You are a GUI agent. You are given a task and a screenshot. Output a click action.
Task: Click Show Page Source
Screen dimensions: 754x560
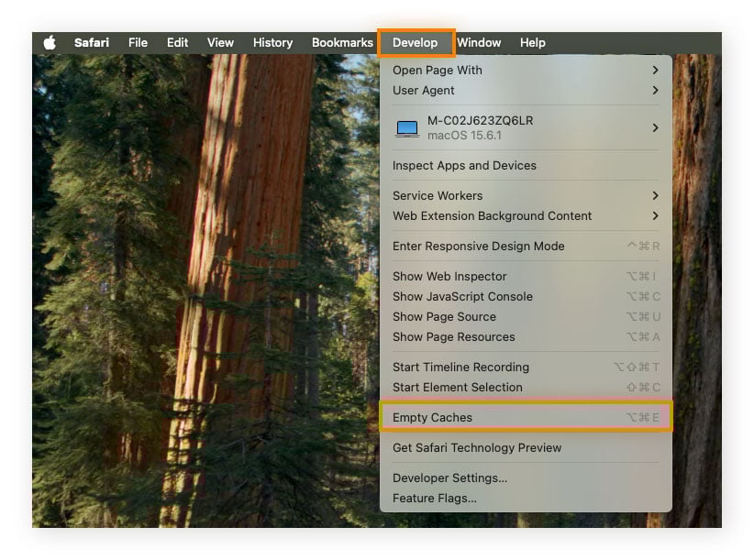tap(444, 316)
